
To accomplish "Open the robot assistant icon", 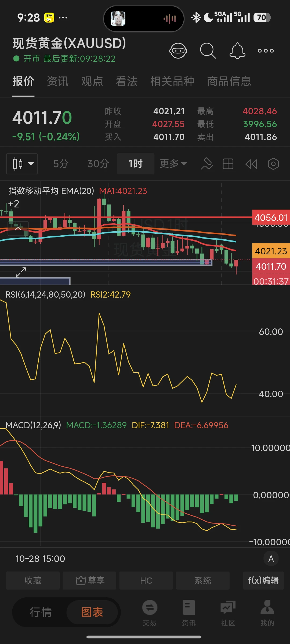I will (178, 50).
